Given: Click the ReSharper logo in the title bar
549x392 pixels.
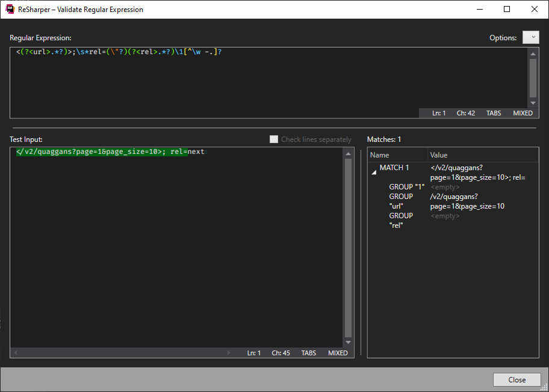Looking at the screenshot, I should (x=8, y=9).
